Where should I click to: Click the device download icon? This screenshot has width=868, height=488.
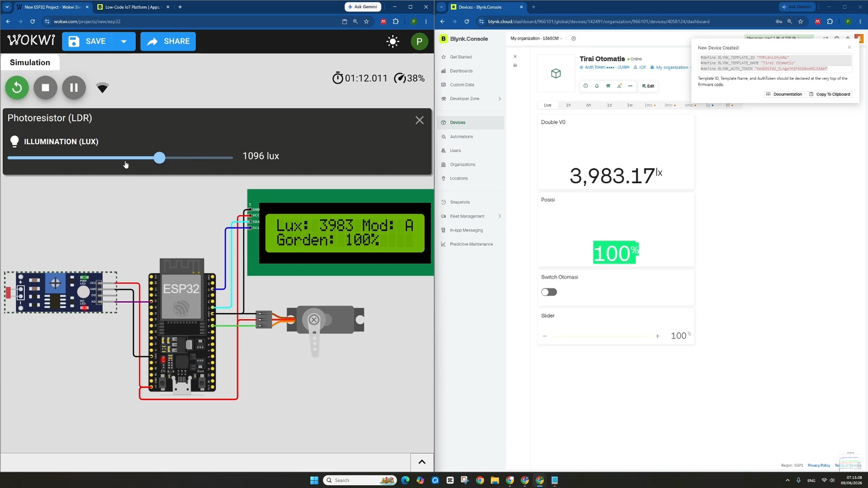pos(619,86)
